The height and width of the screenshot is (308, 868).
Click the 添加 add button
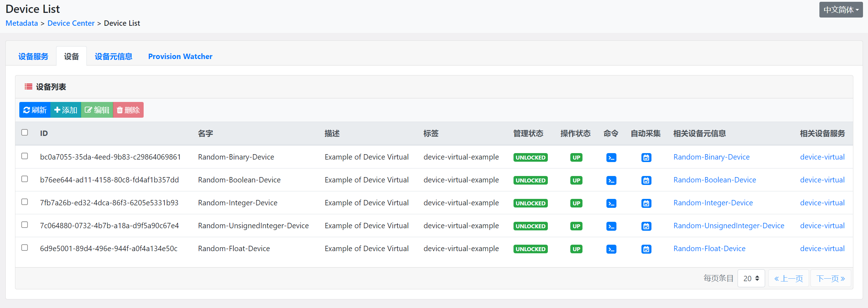66,110
